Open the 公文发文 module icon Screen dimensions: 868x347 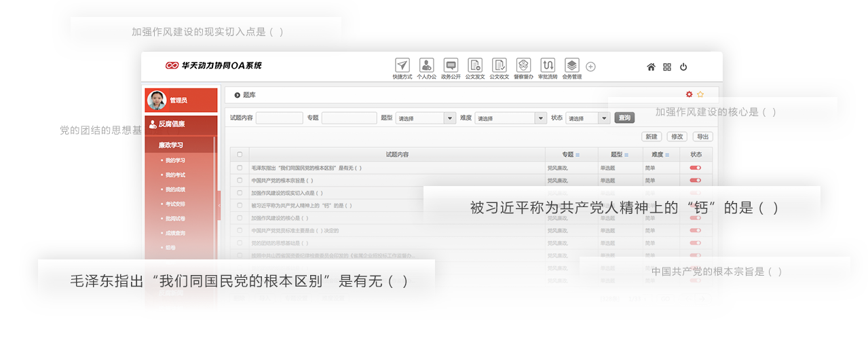pyautogui.click(x=475, y=66)
